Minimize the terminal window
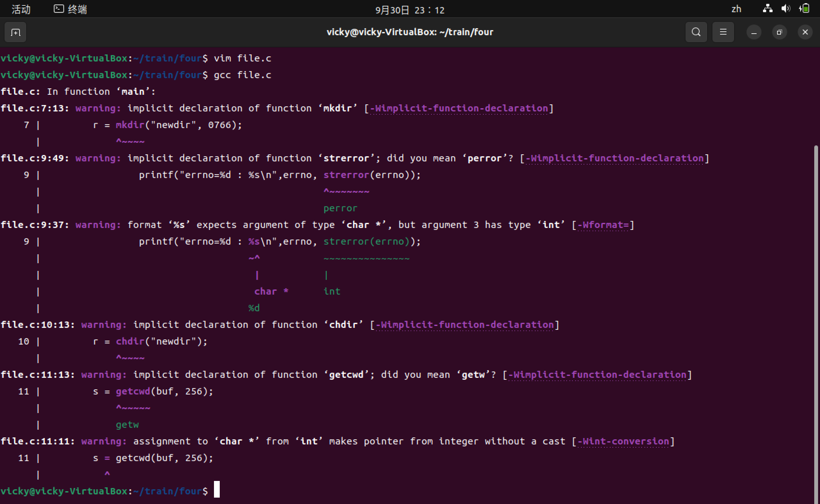Image resolution: width=820 pixels, height=504 pixels. click(754, 32)
